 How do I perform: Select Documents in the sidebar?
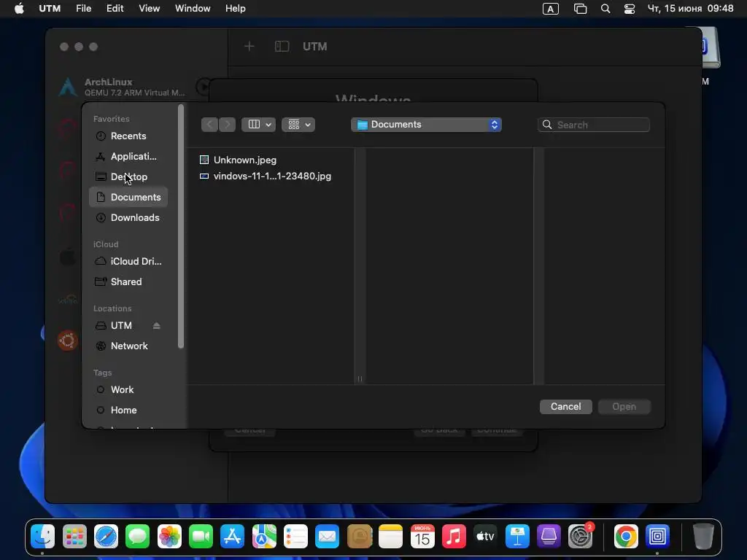(128, 197)
